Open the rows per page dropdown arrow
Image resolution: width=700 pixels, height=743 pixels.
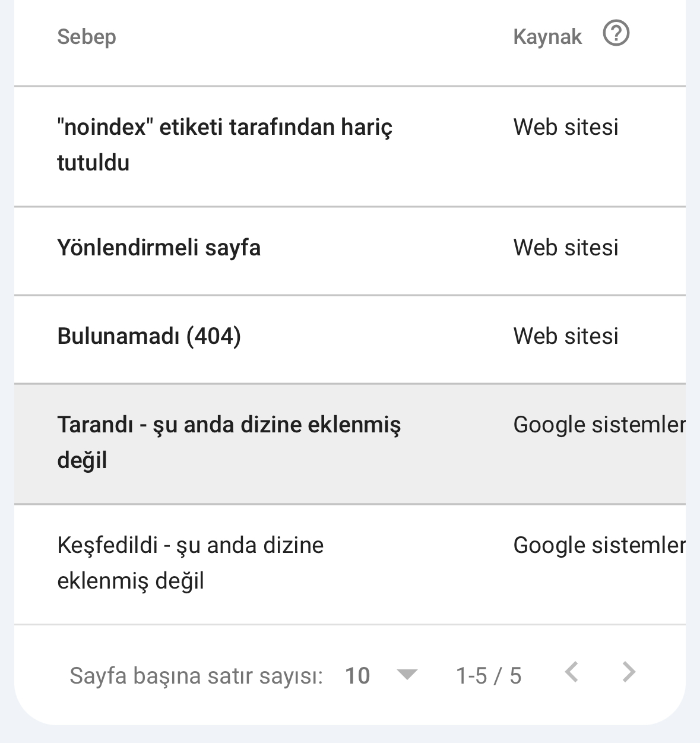coord(407,674)
